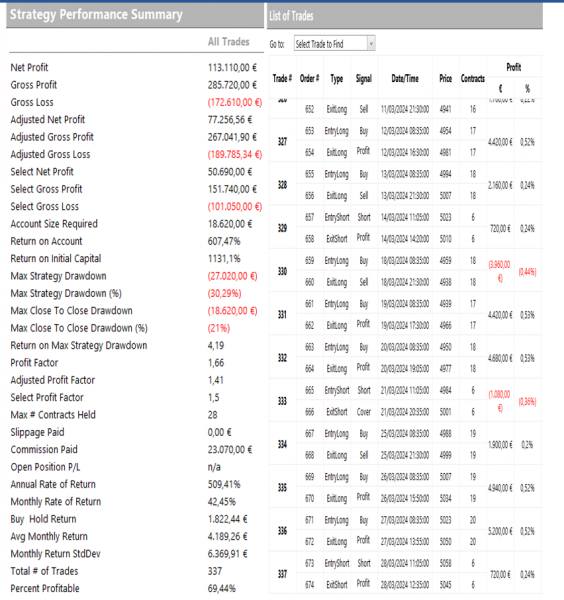564x600 pixels.
Task: Click Max Strategy Drawdown (%) value (30,29%)
Action: [225, 293]
